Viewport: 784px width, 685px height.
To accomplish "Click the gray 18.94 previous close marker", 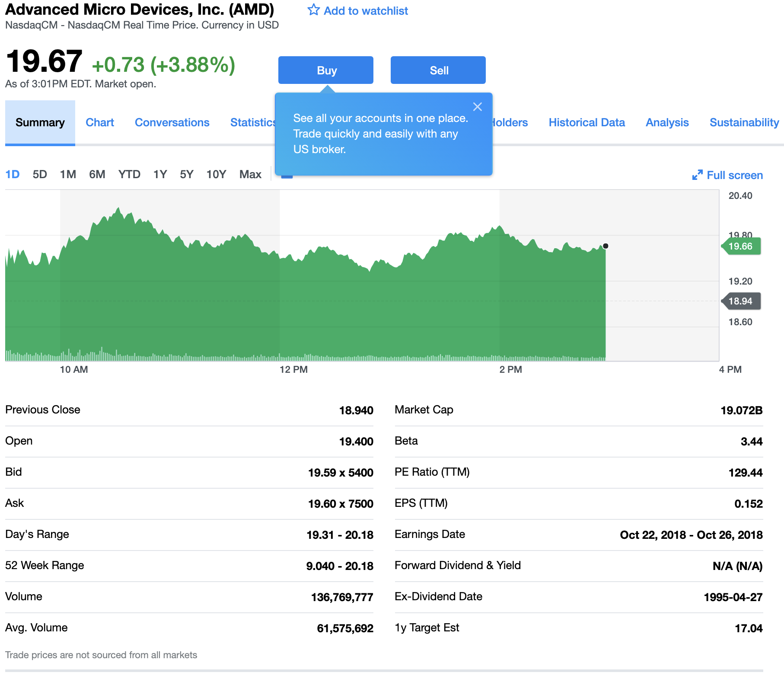I will pyautogui.click(x=741, y=301).
